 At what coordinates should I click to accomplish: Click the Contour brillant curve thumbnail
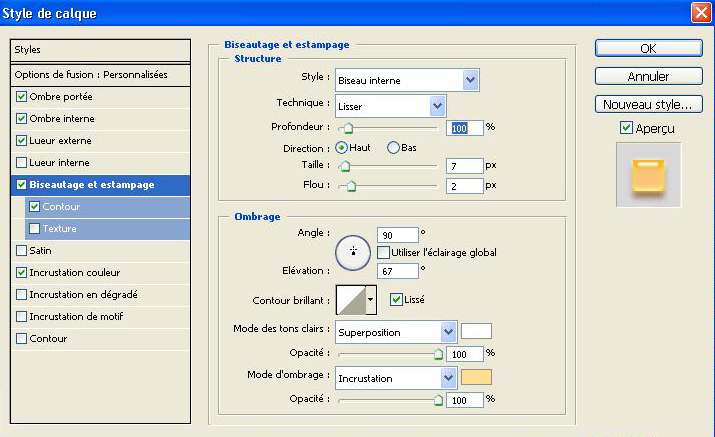click(351, 300)
